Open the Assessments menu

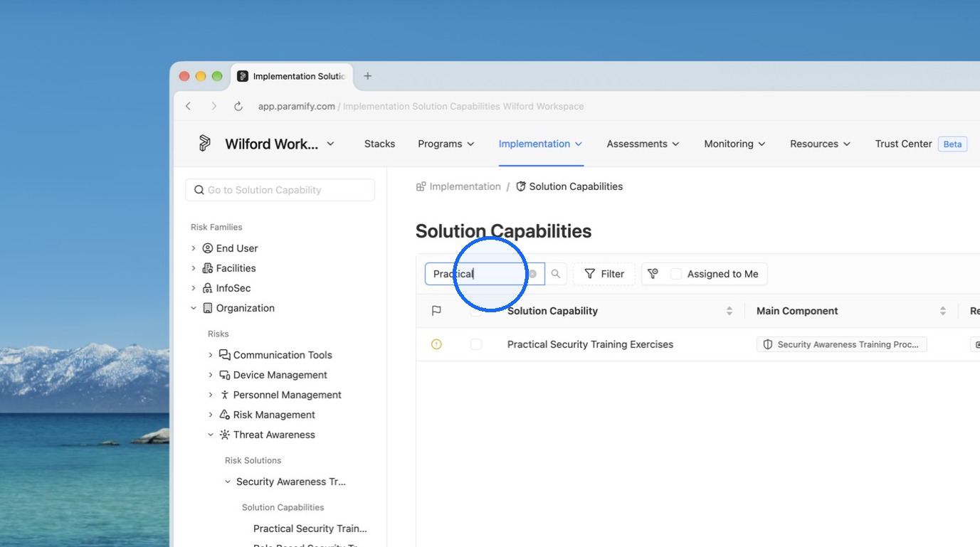tap(643, 144)
